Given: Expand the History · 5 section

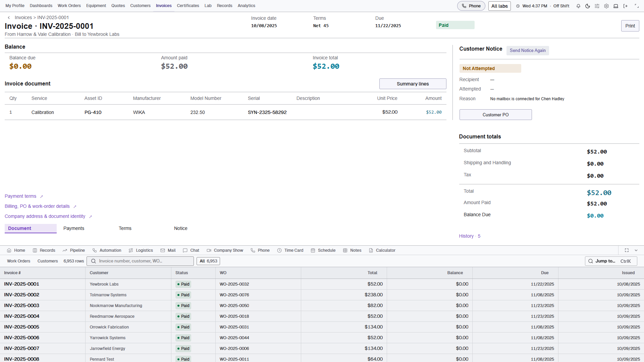Looking at the screenshot, I should pos(470,236).
